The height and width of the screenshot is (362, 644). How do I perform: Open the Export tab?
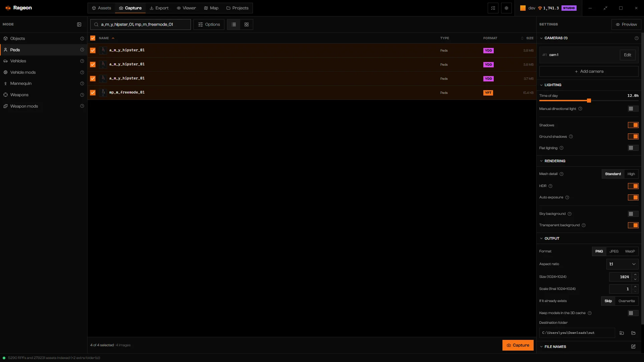coord(159,8)
